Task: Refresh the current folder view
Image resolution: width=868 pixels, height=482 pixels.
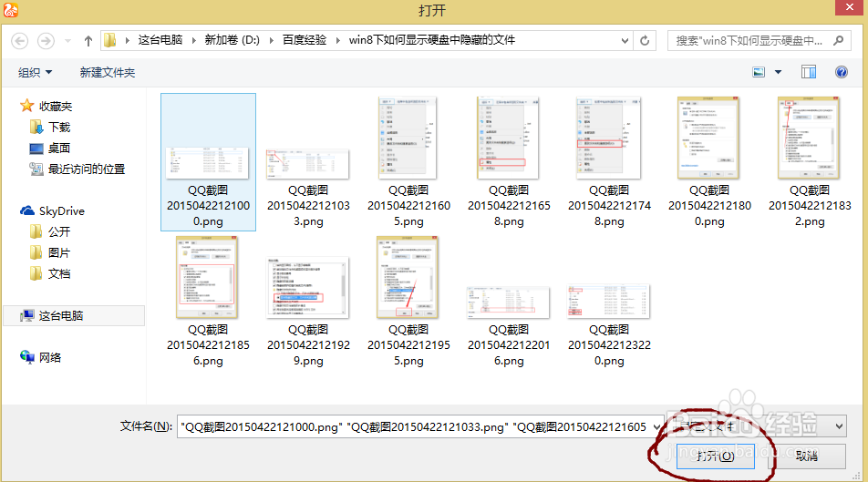Action: [645, 40]
